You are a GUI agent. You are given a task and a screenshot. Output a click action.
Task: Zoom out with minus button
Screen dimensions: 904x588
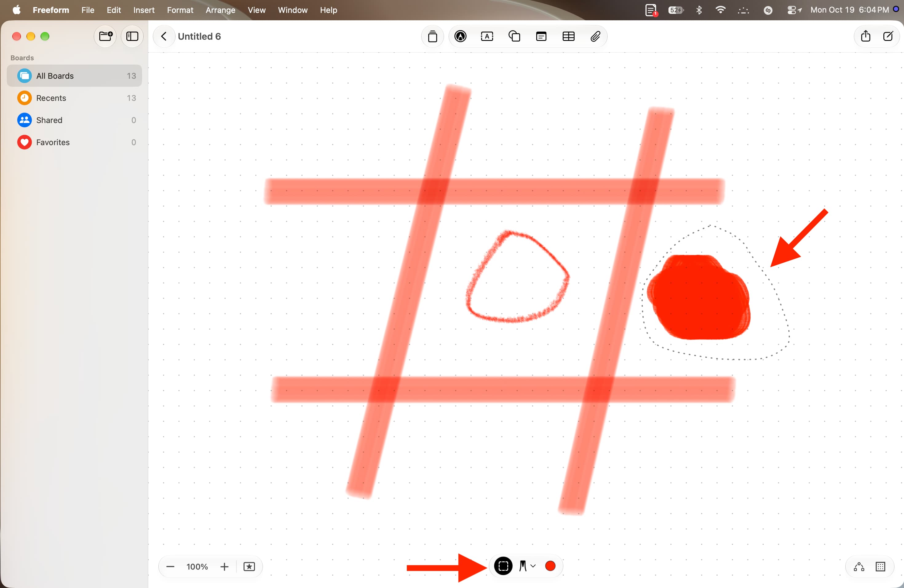pos(170,567)
